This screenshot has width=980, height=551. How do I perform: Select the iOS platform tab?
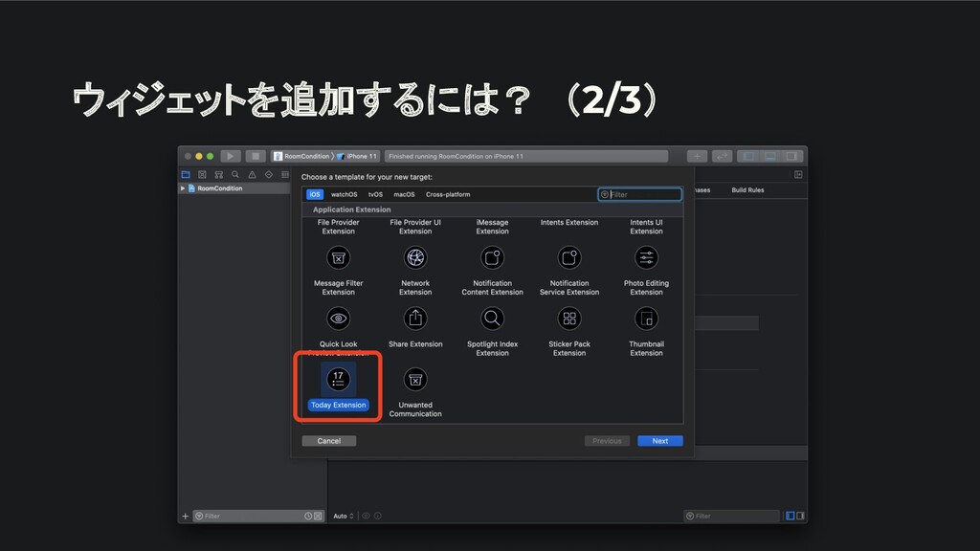[x=314, y=194]
